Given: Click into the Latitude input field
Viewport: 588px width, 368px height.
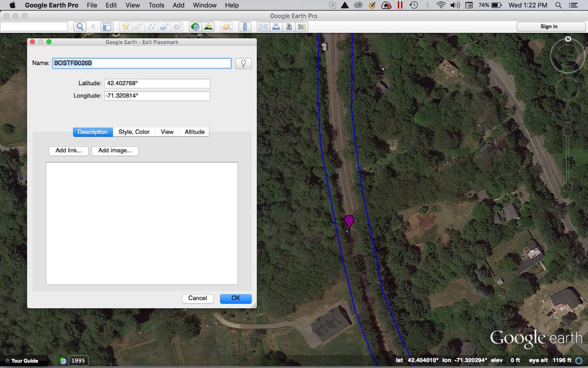Looking at the screenshot, I should coord(157,84).
